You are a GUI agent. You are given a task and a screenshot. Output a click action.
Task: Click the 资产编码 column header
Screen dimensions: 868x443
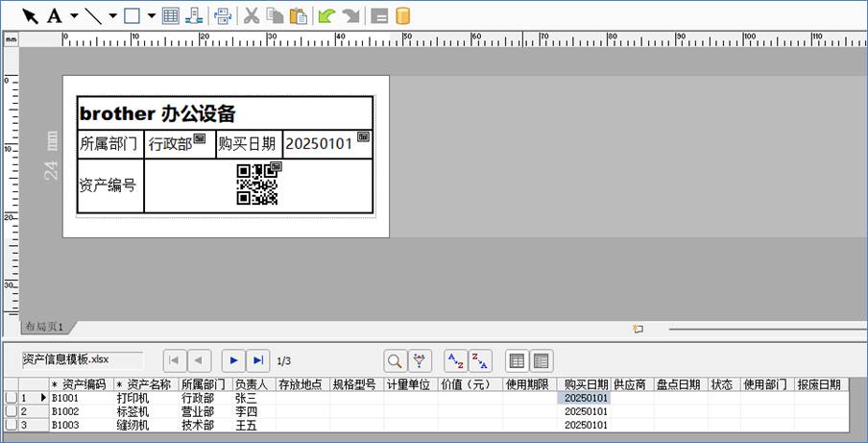point(82,384)
